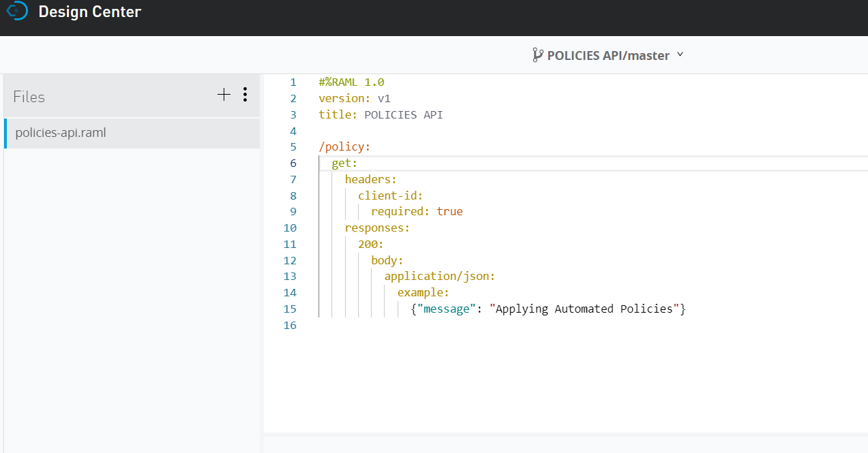Click the required: true line

click(x=417, y=212)
